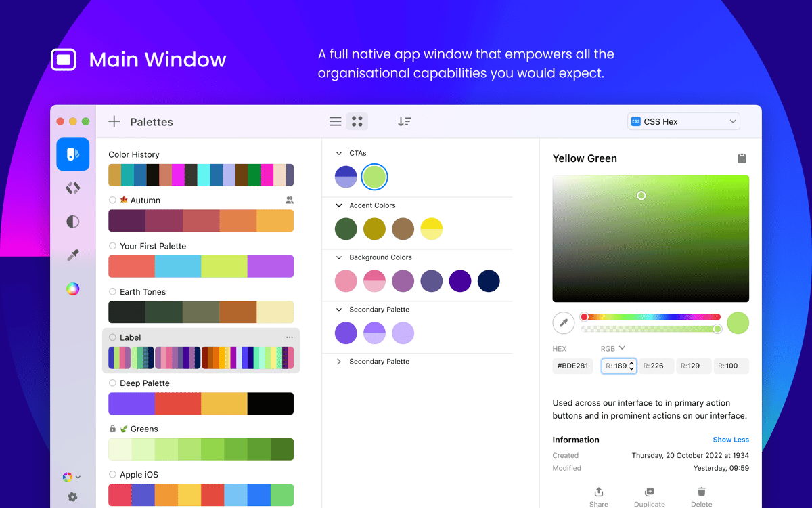Switch to grid view layout
This screenshot has height=508, width=812.
[x=357, y=122]
